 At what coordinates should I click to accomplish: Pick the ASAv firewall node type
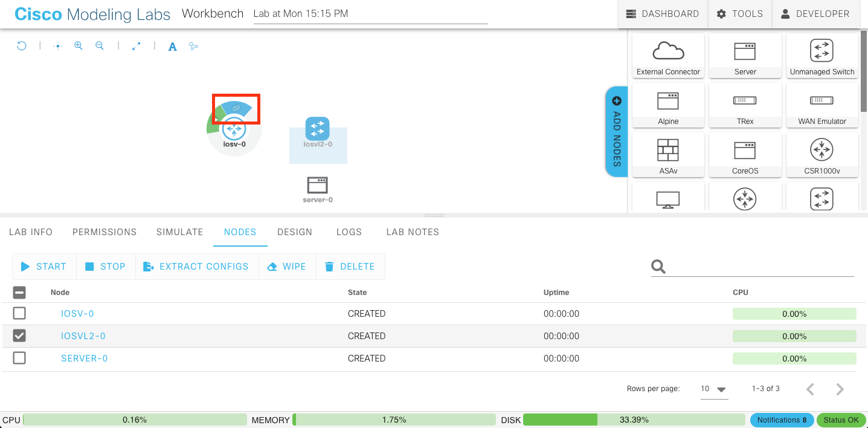[x=668, y=155]
